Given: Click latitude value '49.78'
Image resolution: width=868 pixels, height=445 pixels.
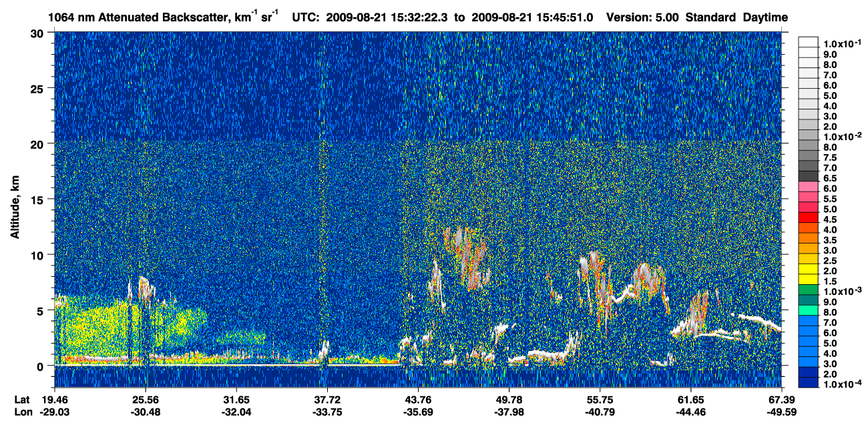Looking at the screenshot, I should [509, 400].
